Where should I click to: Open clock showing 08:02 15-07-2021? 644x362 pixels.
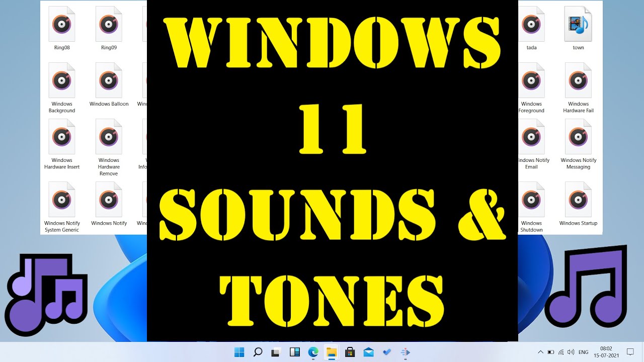point(606,352)
